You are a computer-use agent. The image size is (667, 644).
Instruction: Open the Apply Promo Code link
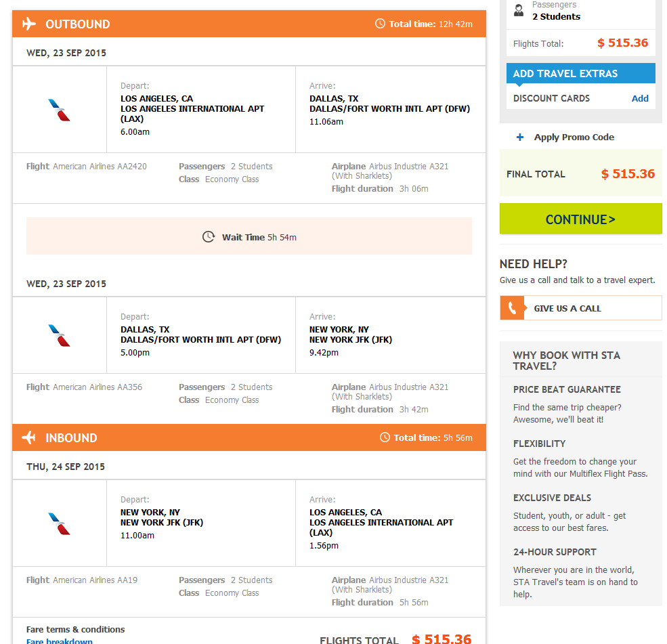[x=574, y=137]
